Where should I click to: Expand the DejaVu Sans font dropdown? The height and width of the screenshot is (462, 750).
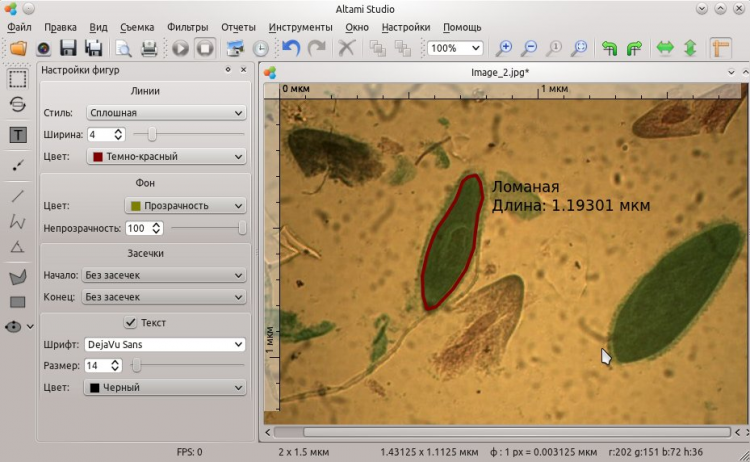click(x=164, y=344)
